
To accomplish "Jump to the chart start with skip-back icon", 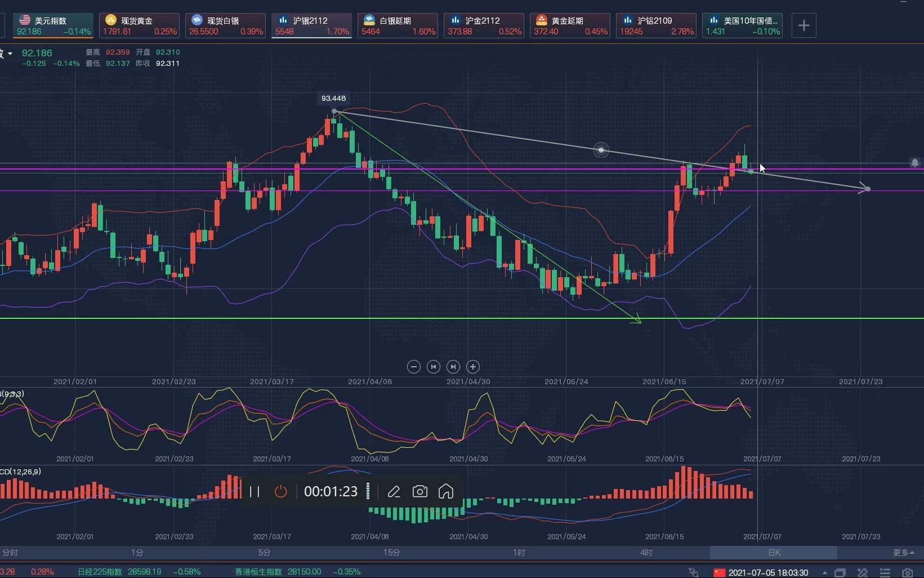I will click(433, 367).
